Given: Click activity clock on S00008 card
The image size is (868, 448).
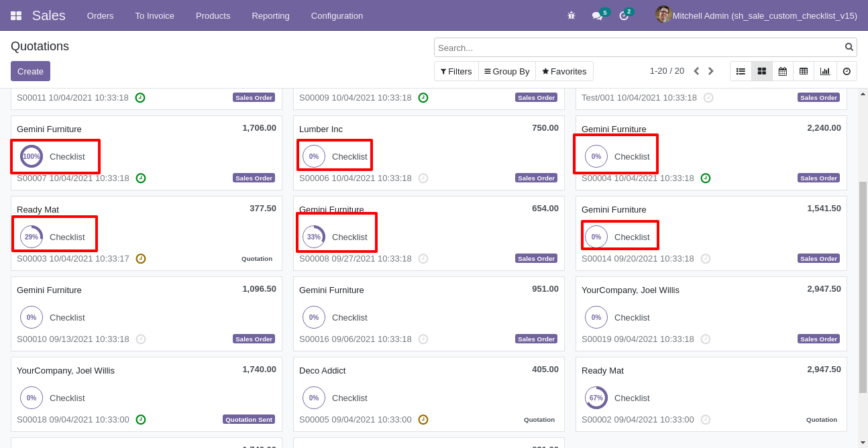Looking at the screenshot, I should (423, 259).
